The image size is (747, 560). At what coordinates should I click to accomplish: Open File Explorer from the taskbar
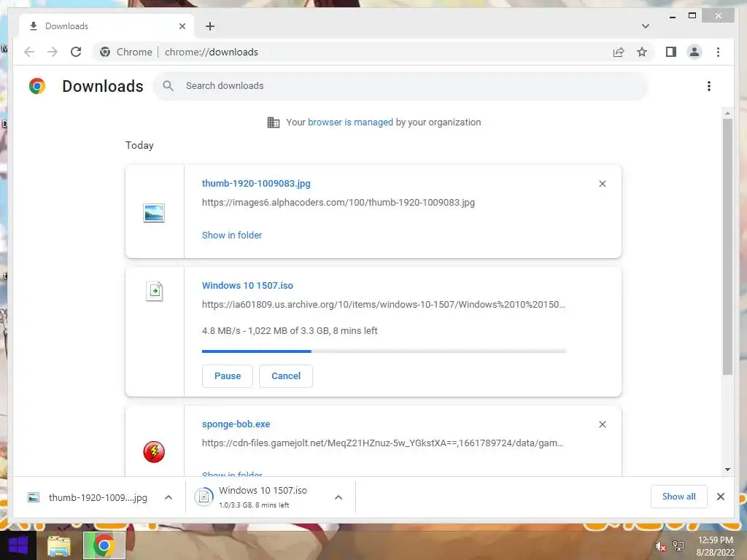point(58,546)
